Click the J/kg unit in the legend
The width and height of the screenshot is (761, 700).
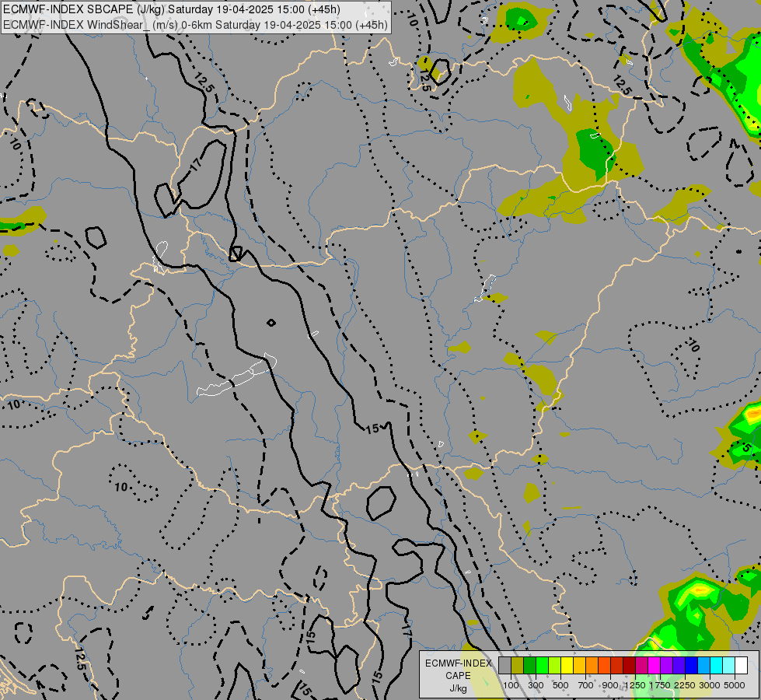point(458,688)
